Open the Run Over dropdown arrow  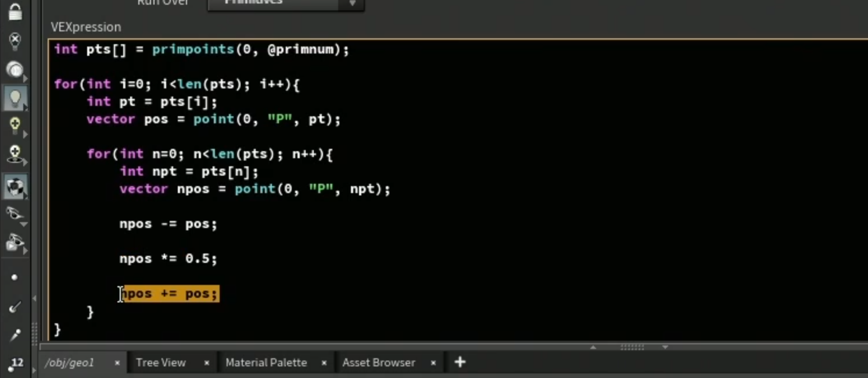click(352, 3)
